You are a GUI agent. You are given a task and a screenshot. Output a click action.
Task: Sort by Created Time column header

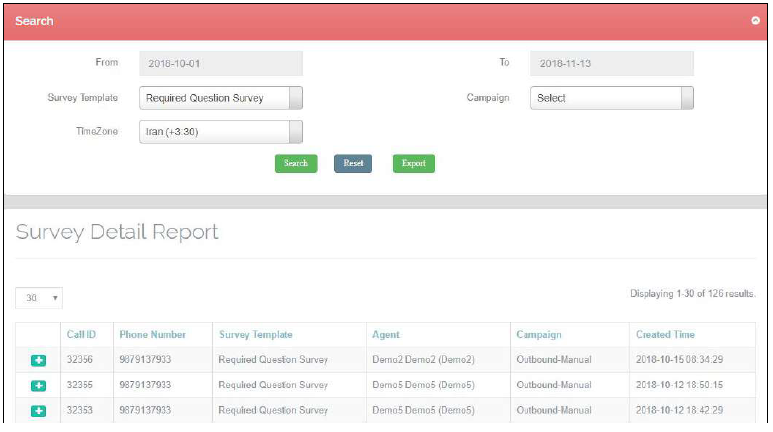(665, 335)
